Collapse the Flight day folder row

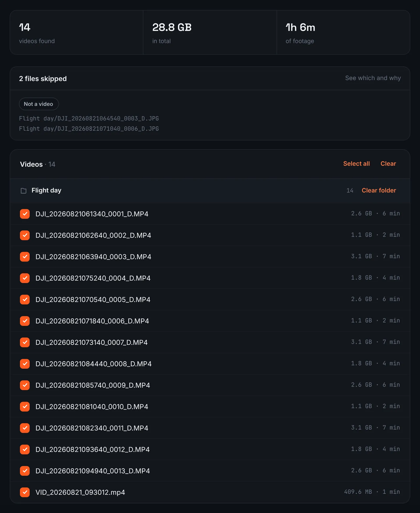[210, 191]
